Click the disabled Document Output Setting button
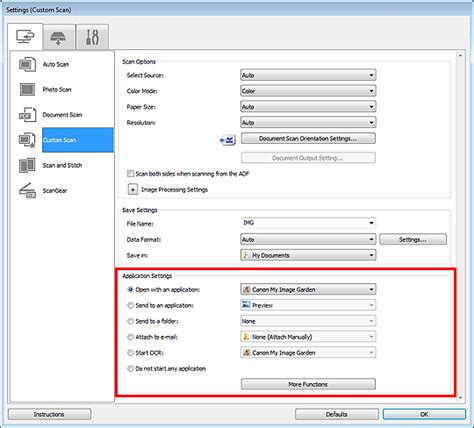474x428 pixels. [x=308, y=158]
